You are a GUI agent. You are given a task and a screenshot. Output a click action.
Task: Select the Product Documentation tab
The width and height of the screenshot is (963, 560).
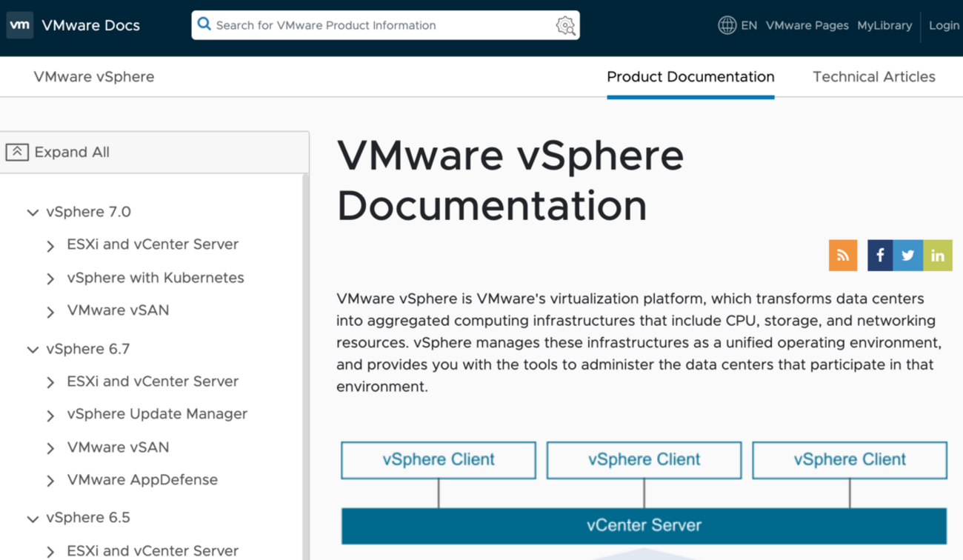(690, 77)
